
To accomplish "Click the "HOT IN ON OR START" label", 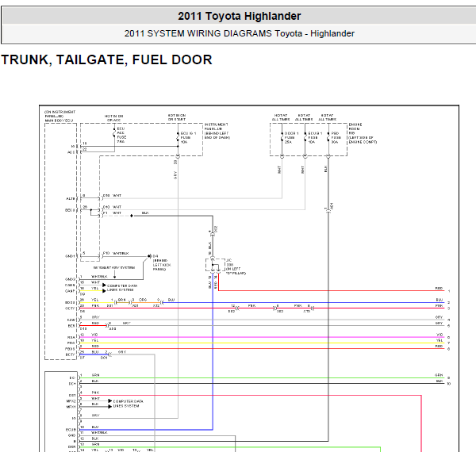I will [177, 117].
